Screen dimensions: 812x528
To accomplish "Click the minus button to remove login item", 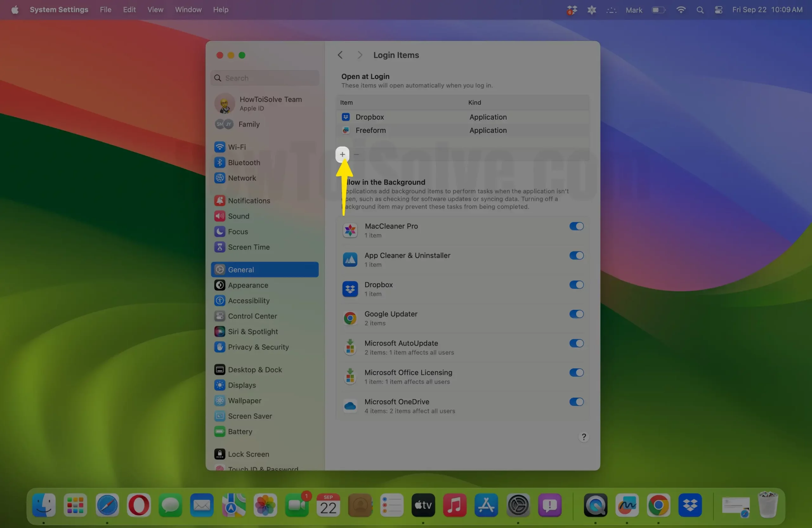I will [x=356, y=154].
